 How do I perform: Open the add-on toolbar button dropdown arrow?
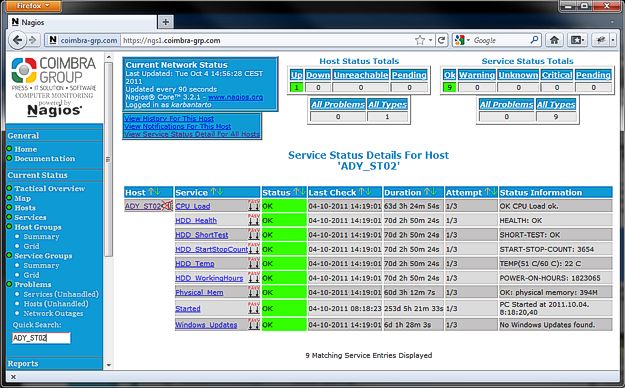click(613, 40)
